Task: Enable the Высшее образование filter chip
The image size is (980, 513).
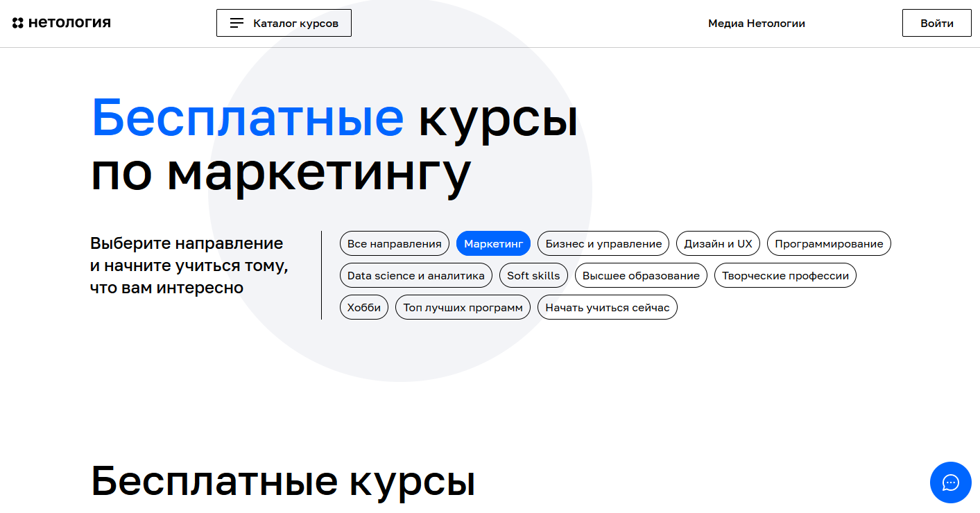Action: click(x=641, y=275)
